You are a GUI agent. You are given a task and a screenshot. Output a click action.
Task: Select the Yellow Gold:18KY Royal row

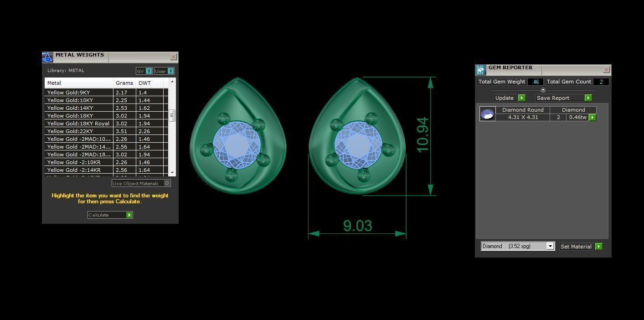tap(106, 124)
